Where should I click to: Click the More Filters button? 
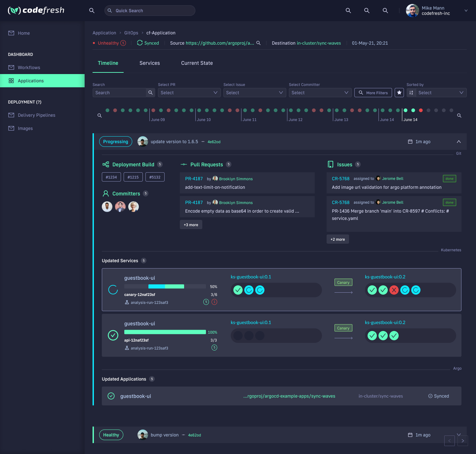tap(373, 93)
